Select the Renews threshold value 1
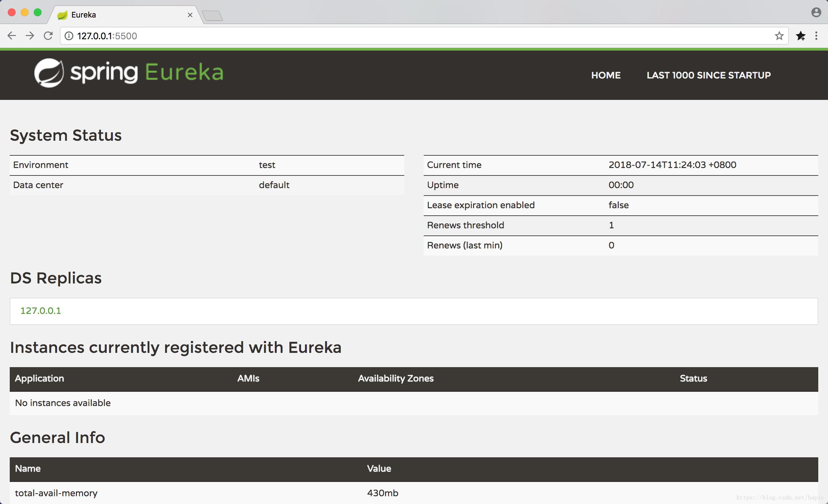The height and width of the screenshot is (504, 828). [x=611, y=225]
